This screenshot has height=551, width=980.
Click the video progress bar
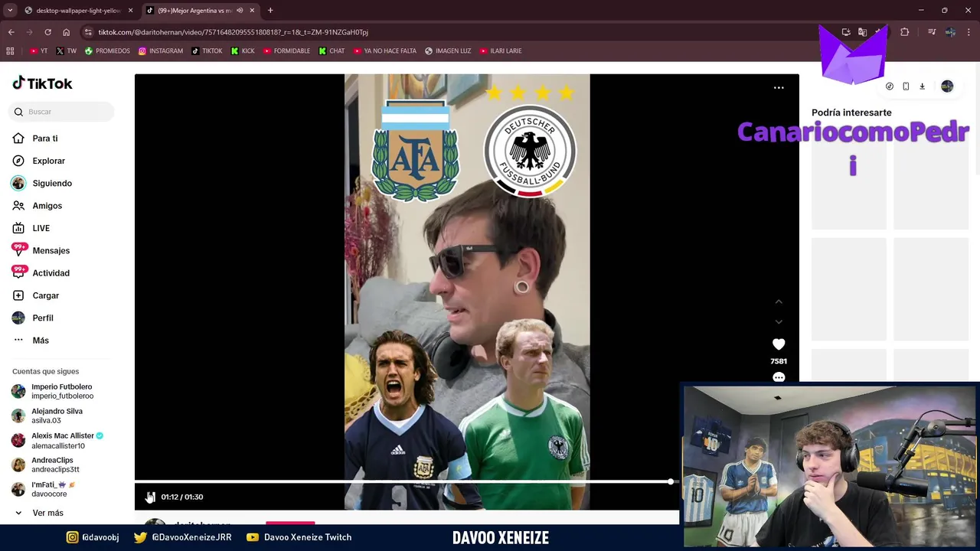(406, 481)
